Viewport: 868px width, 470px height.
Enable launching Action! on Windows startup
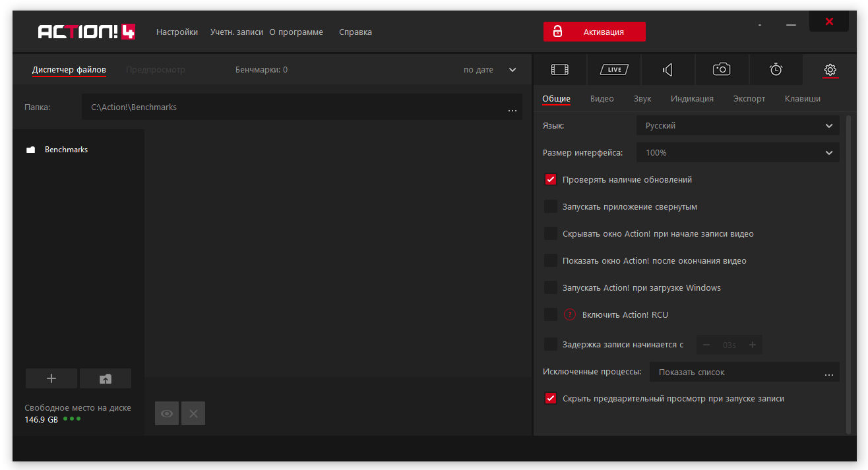[551, 287]
